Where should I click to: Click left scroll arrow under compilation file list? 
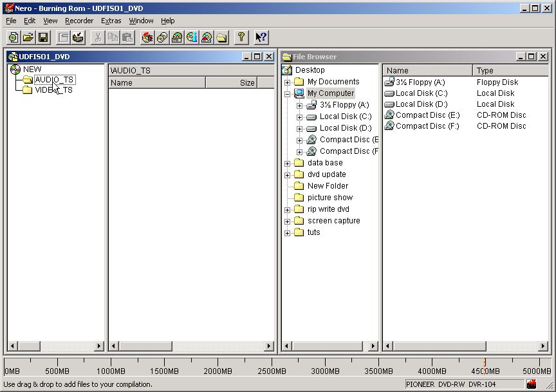click(113, 346)
